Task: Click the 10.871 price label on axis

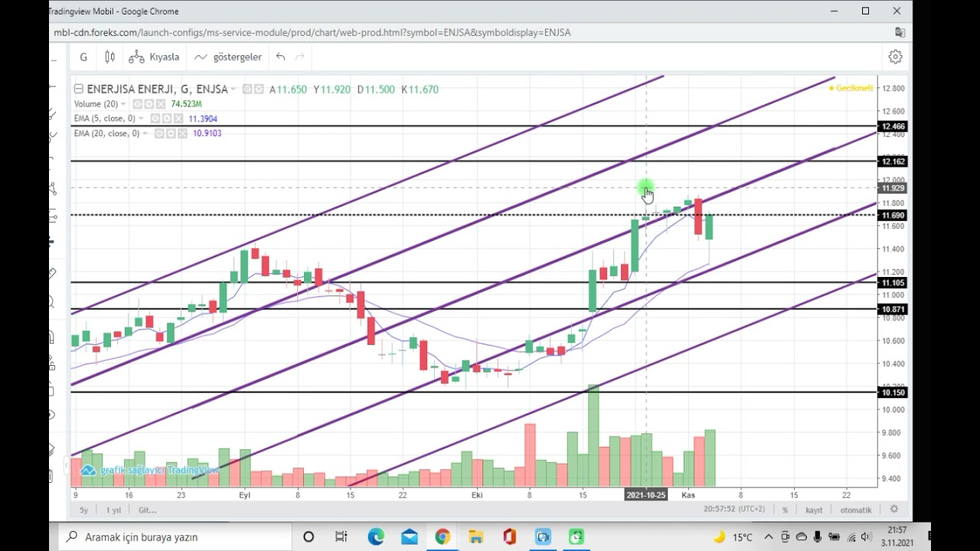Action: click(893, 309)
